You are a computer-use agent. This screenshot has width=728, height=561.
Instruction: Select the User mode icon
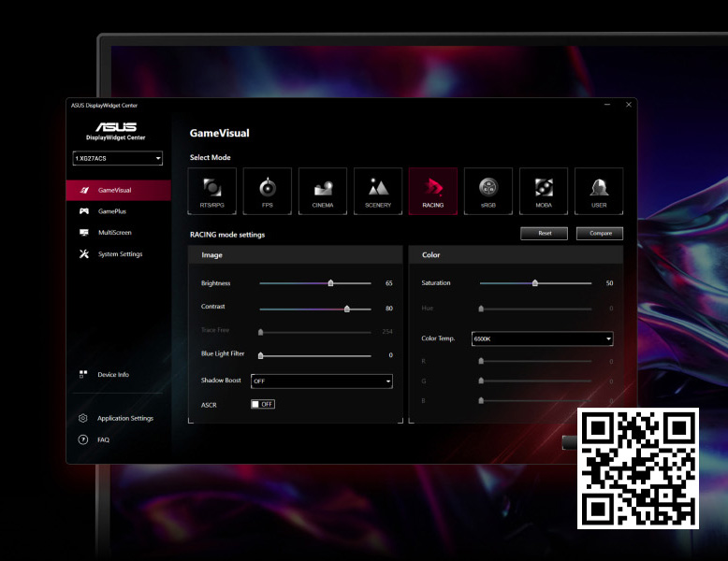[599, 191]
